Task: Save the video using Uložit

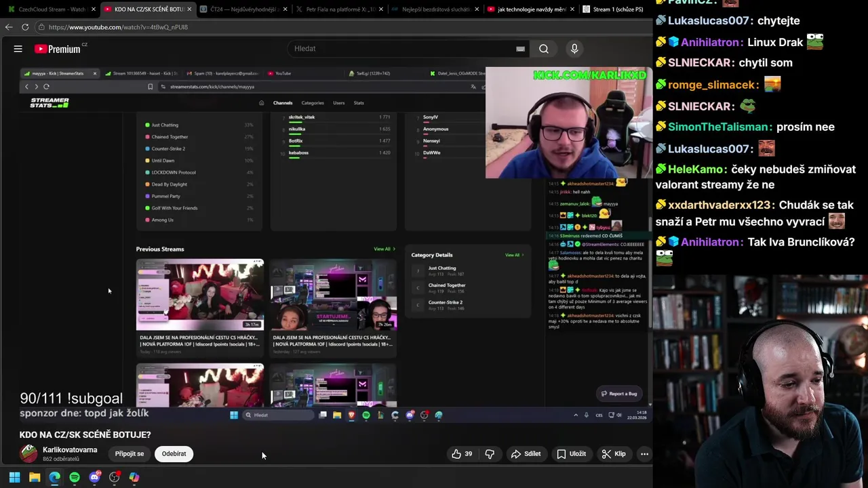Action: pos(572,454)
